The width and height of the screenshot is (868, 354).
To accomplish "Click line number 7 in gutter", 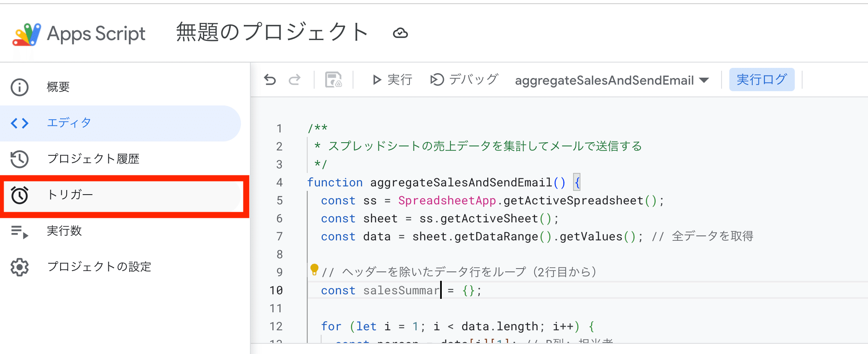I will pyautogui.click(x=279, y=236).
